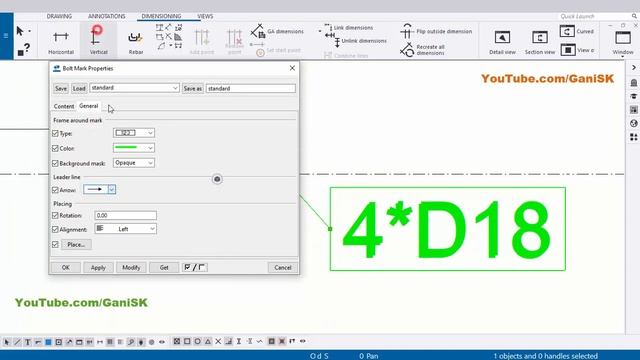Click the Save as name field

click(251, 89)
